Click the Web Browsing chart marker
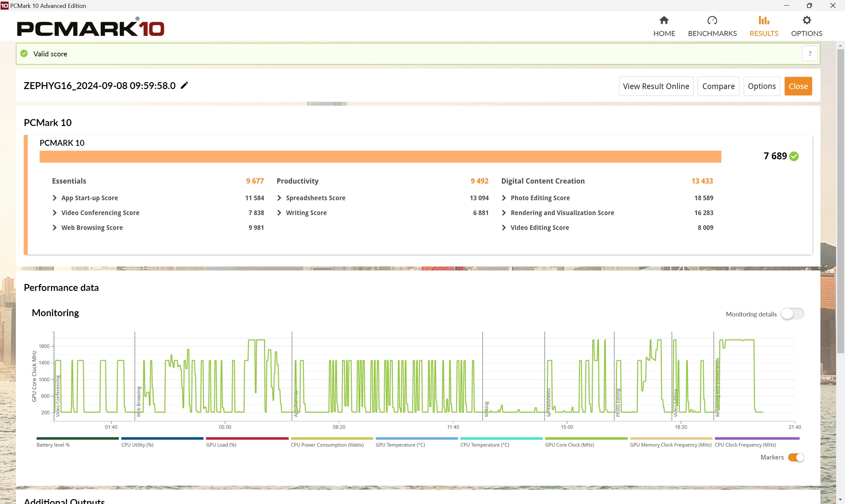 click(x=139, y=402)
